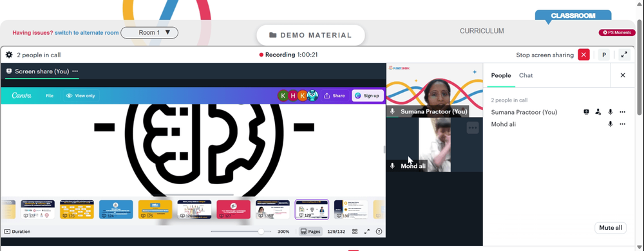Image resolution: width=644 pixels, height=251 pixels.
Task: Click switch to alternate room link
Action: tap(87, 33)
